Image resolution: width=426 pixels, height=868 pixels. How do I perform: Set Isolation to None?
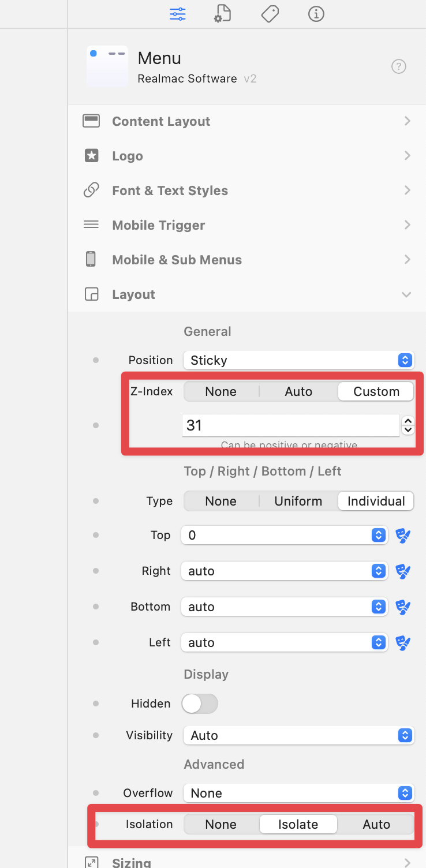pos(221,824)
